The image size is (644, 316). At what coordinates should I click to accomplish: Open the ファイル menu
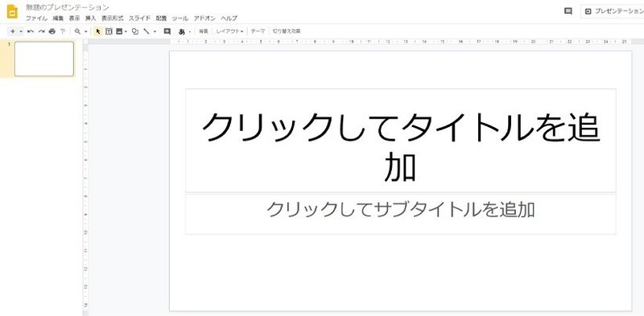coord(36,18)
